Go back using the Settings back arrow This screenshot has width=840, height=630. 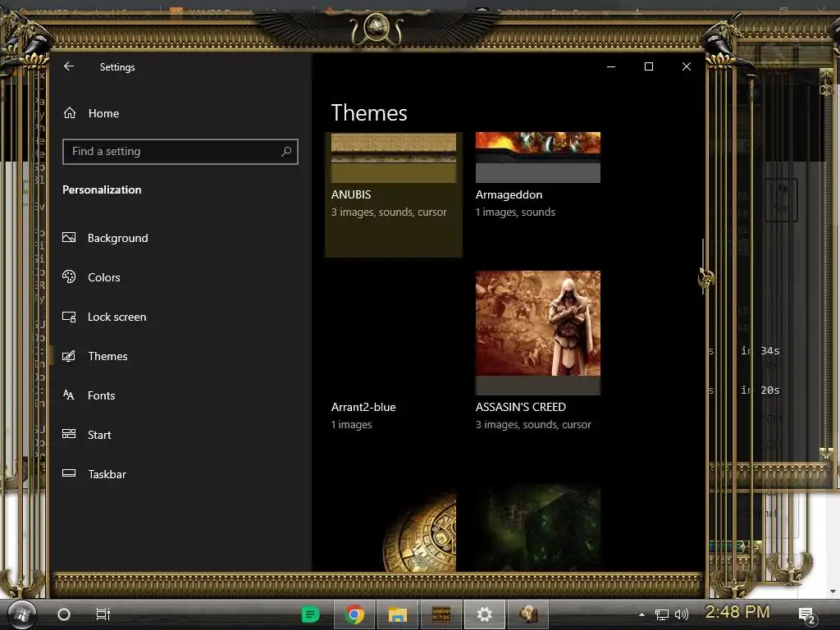coord(69,66)
